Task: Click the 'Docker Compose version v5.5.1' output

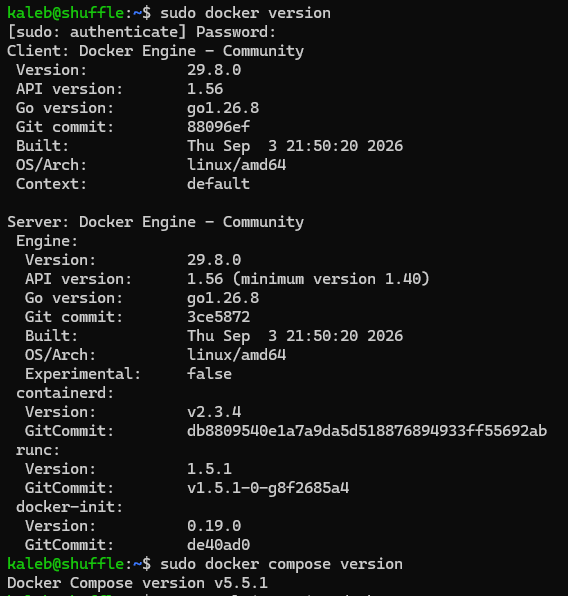Action: tap(137, 583)
